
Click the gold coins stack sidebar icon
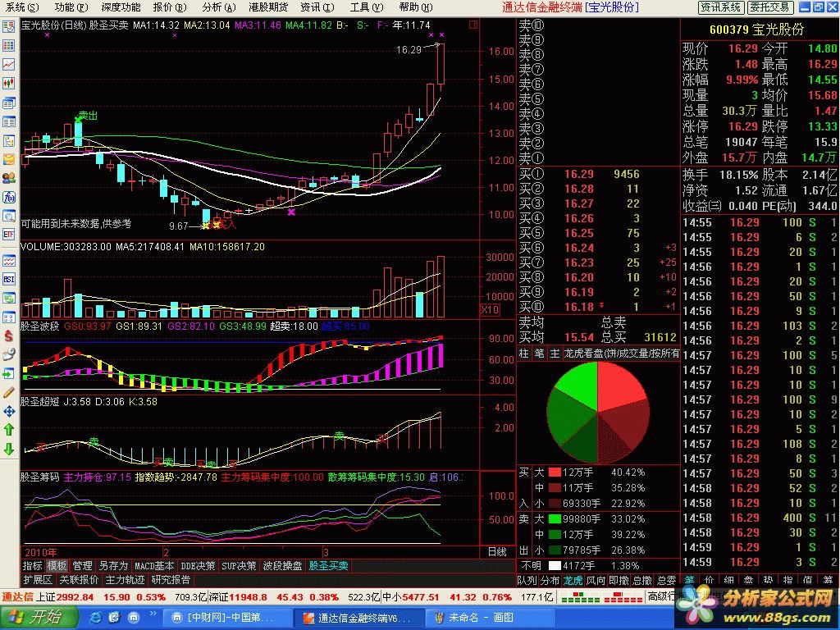point(8,159)
